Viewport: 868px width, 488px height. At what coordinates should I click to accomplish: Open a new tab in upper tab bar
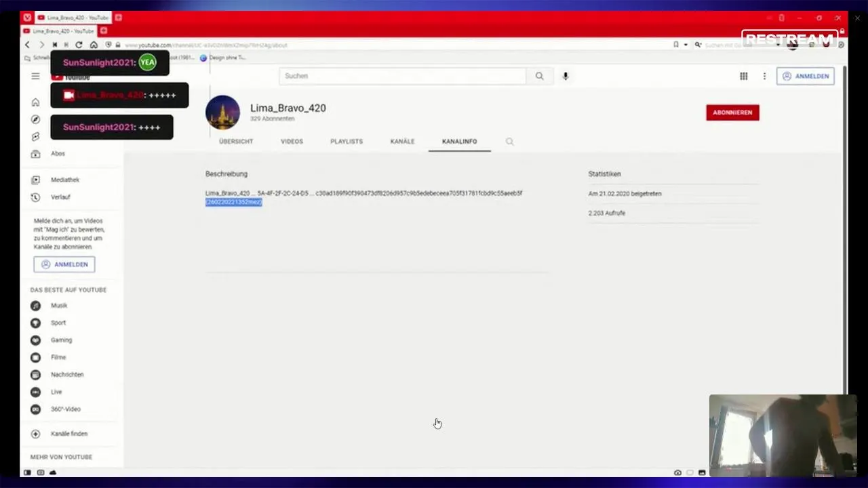pyautogui.click(x=118, y=17)
